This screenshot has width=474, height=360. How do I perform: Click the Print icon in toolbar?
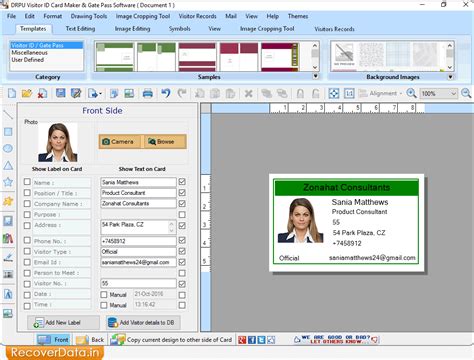coord(148,93)
